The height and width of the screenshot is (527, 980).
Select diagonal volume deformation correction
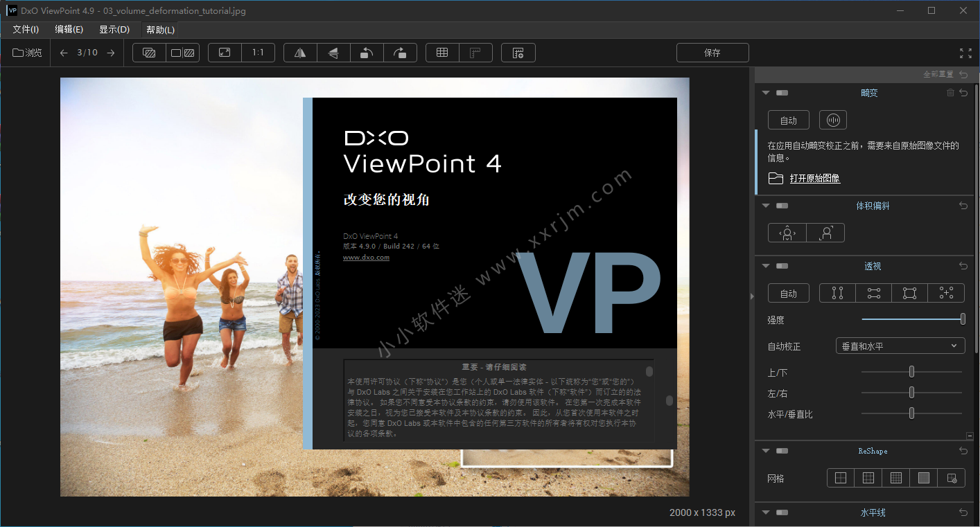pyautogui.click(x=825, y=233)
